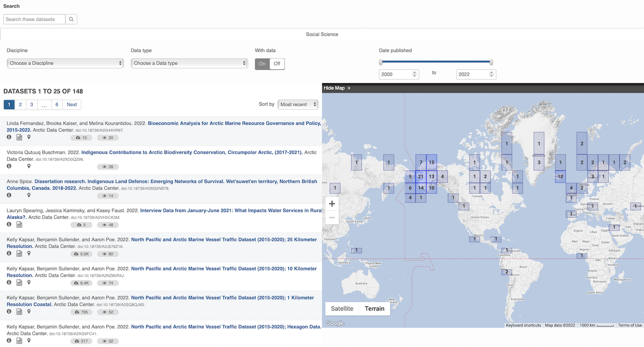The width and height of the screenshot is (644, 347).
Task: Select the Terrain map tab
Action: coord(374,309)
